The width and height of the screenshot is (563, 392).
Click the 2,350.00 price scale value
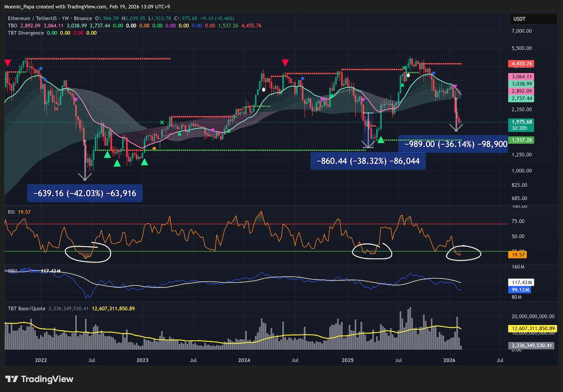click(522, 110)
